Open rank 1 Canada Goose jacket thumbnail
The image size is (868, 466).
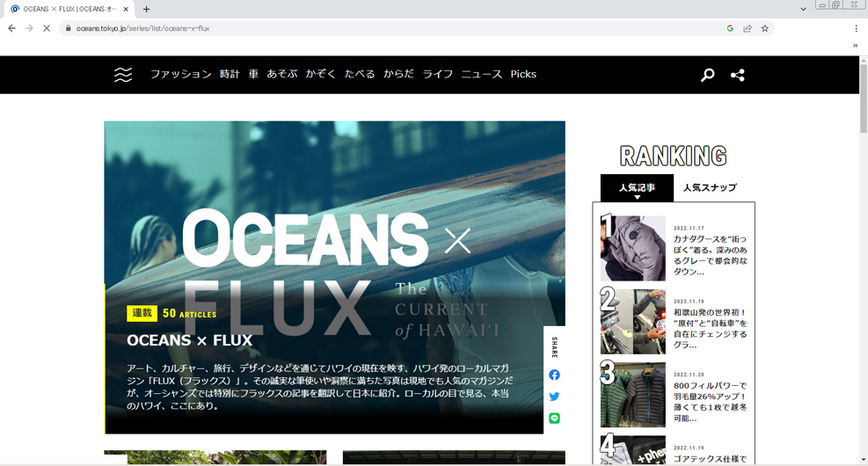click(632, 249)
